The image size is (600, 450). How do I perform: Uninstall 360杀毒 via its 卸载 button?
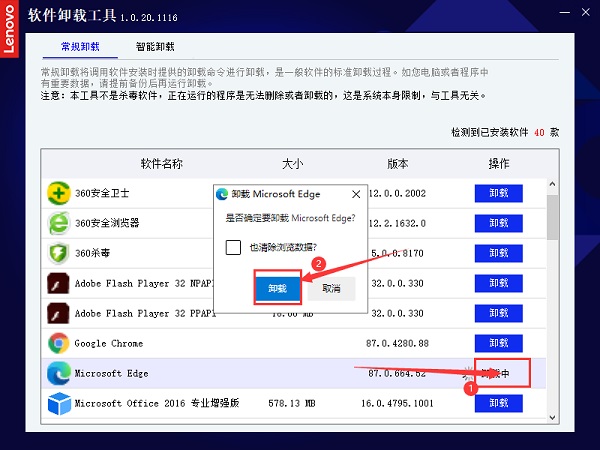(499, 253)
